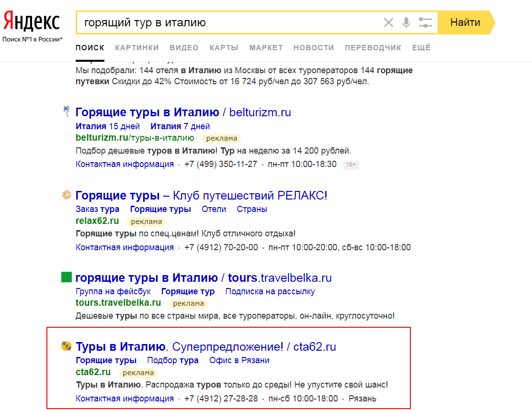
Task: Open the Переводчик tab
Action: click(x=373, y=48)
